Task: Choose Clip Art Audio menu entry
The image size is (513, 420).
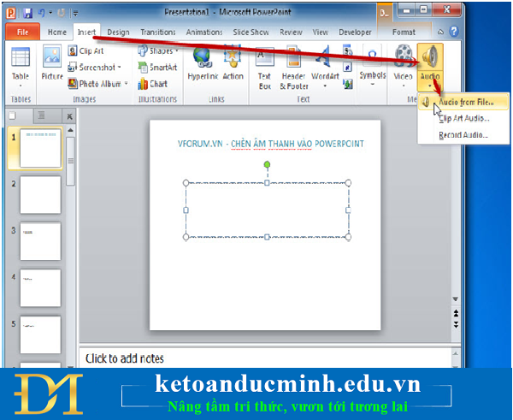Action: 463,118
